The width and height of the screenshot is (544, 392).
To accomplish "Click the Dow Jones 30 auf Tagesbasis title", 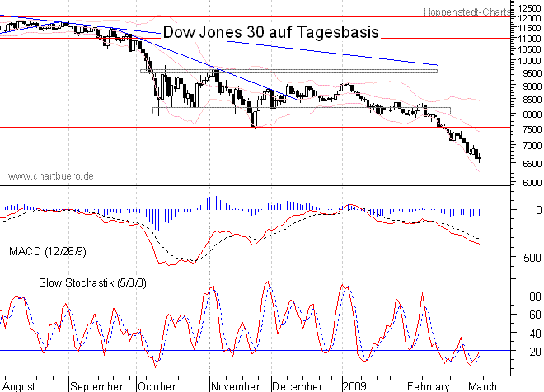I will [271, 33].
